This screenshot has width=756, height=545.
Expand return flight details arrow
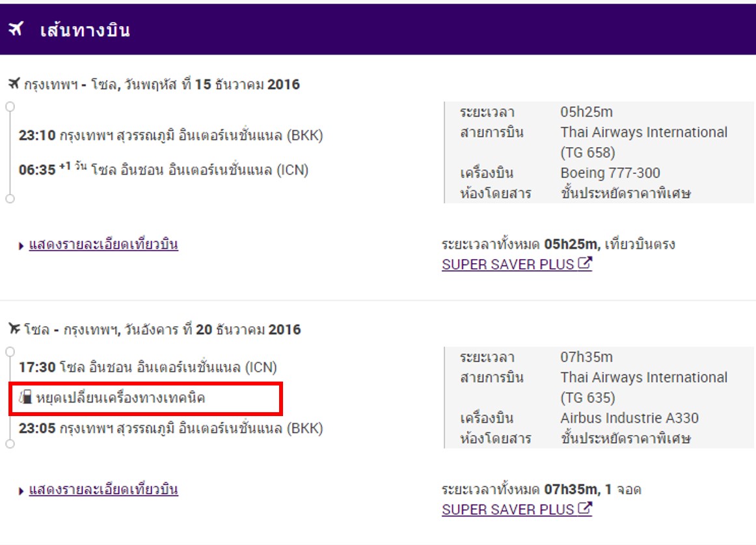(x=21, y=491)
